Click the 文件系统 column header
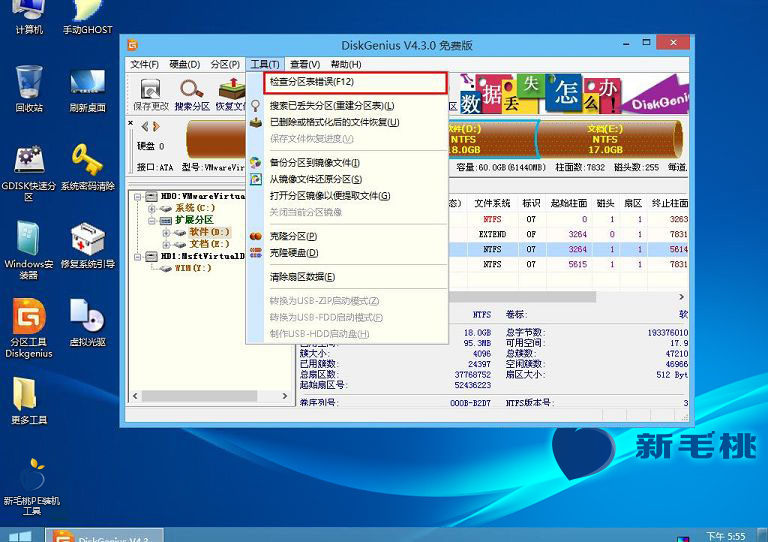768x542 pixels. [492, 203]
